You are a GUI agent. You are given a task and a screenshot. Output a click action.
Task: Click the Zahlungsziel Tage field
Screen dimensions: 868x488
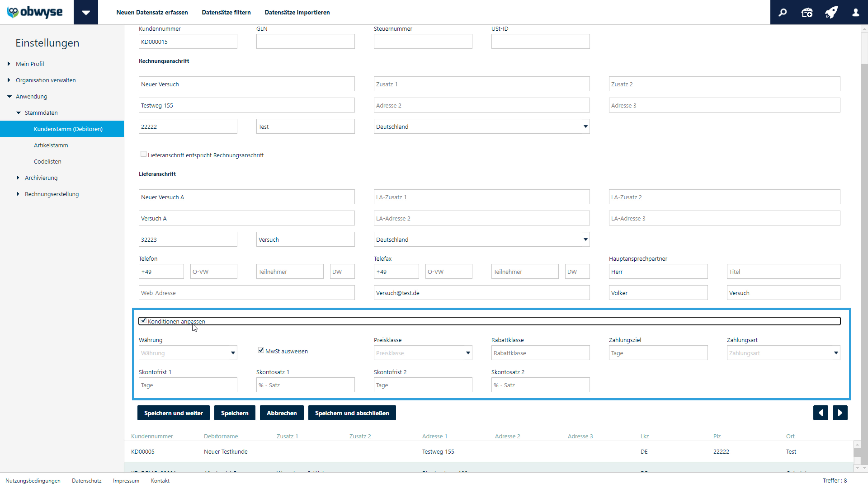(x=658, y=353)
